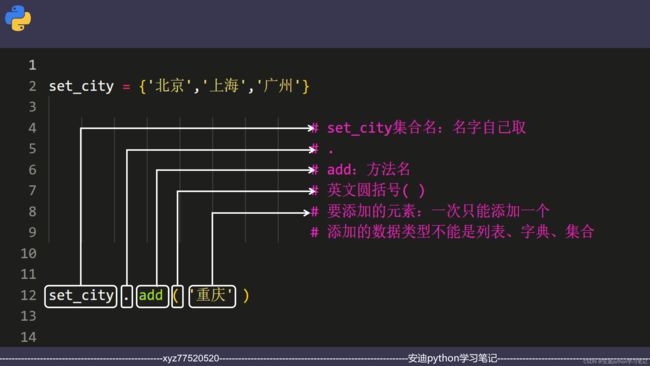
Task: Click line number 10 in gutter
Action: pyautogui.click(x=28, y=253)
